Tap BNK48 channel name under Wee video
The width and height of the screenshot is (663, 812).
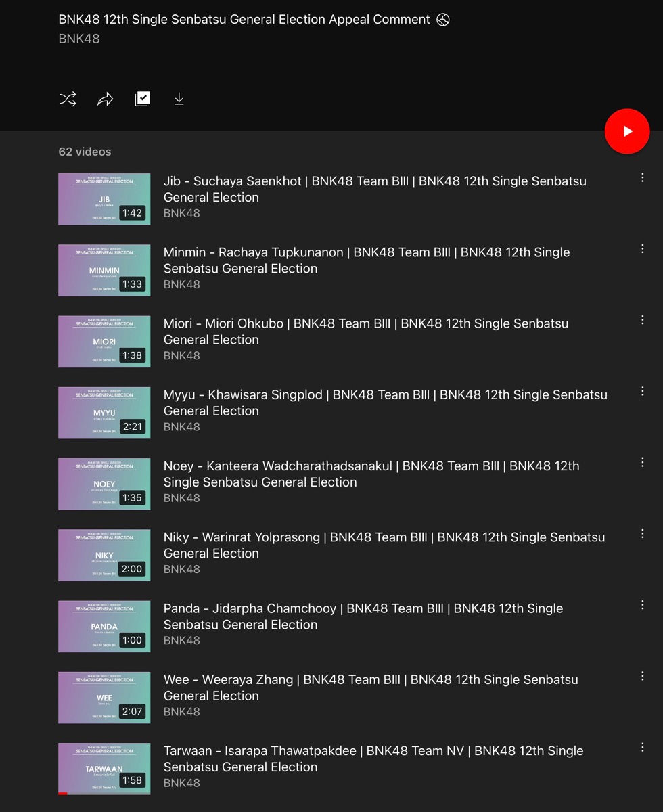pos(182,711)
